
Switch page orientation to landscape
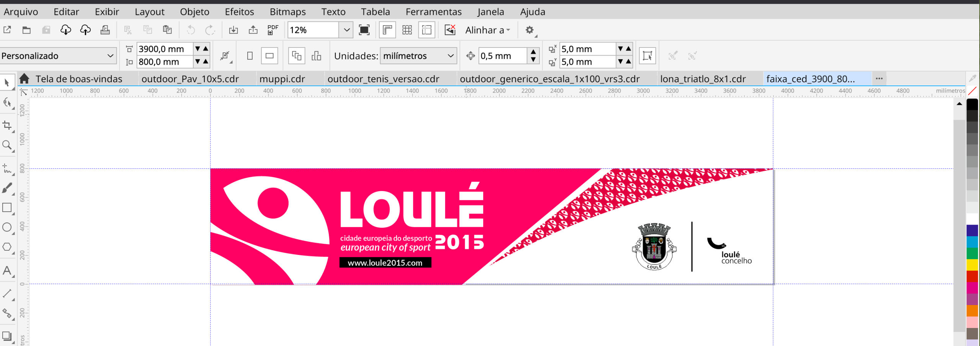pyautogui.click(x=269, y=55)
